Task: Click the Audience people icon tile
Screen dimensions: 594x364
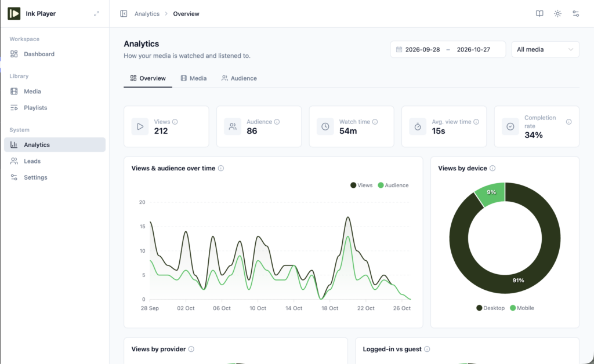Action: tap(233, 126)
